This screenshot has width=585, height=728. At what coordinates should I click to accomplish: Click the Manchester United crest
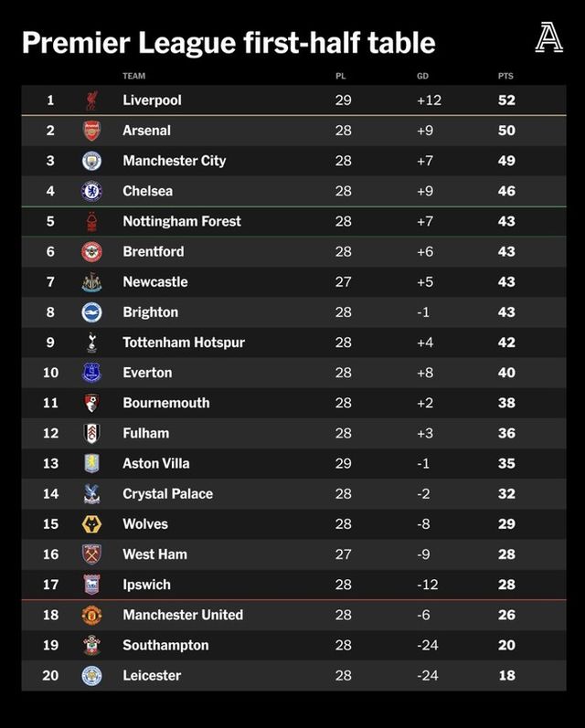click(91, 615)
